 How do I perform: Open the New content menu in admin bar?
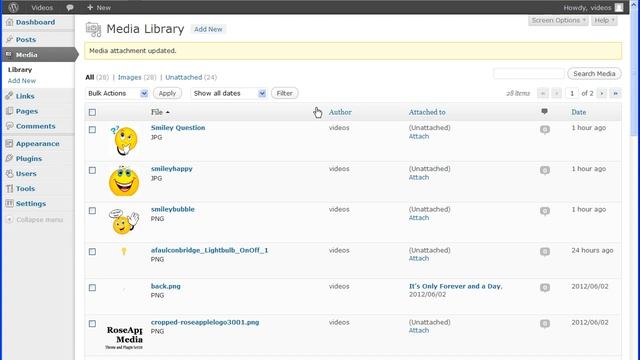[99, 7]
